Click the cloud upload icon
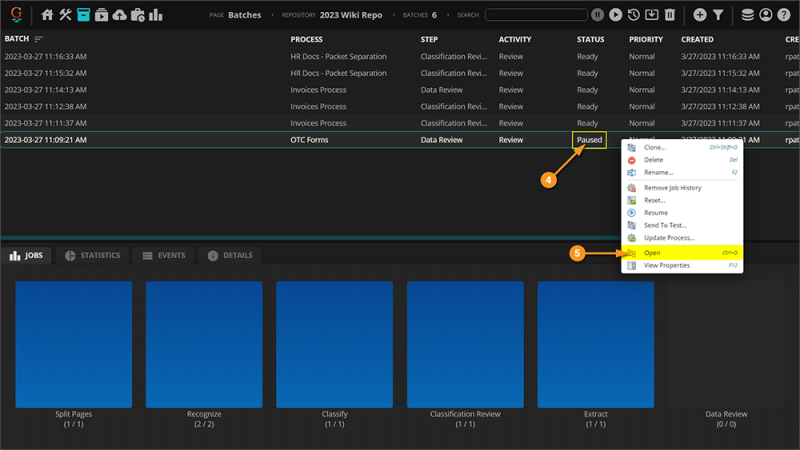800x450 pixels. (120, 15)
